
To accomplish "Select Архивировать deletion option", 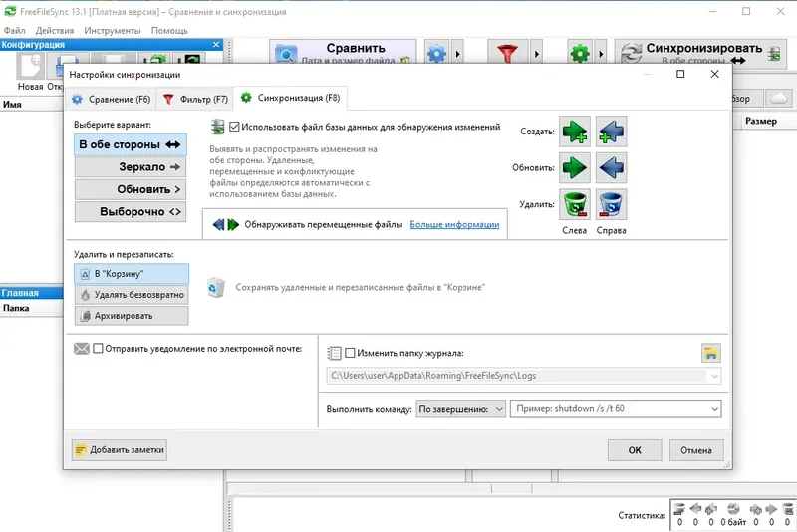I will click(132, 316).
